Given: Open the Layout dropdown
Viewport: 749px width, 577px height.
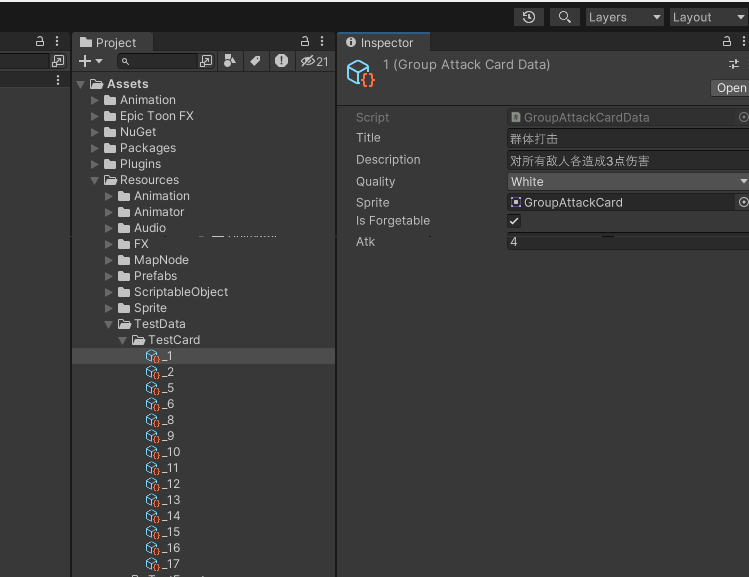Looking at the screenshot, I should 706,17.
